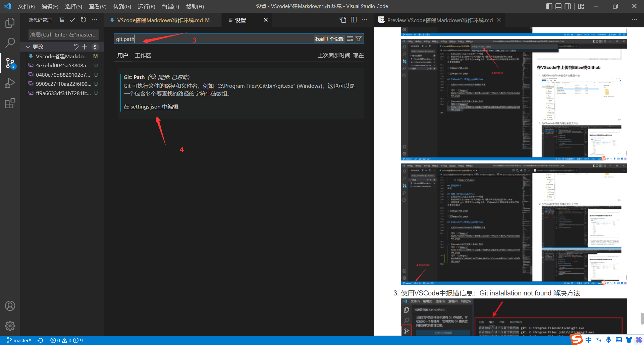The image size is (644, 345).
Task: Clear settings search input icon
Action: point(350,39)
